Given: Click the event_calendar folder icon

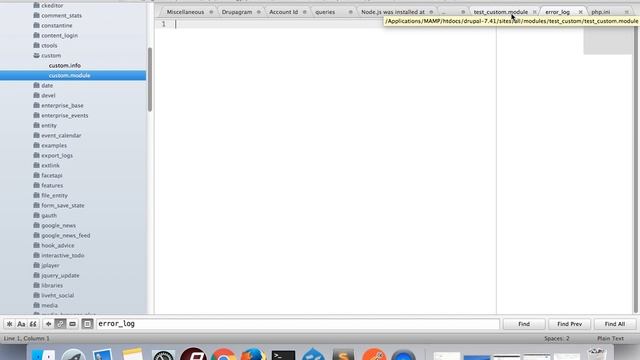Looking at the screenshot, I should click(x=36, y=135).
